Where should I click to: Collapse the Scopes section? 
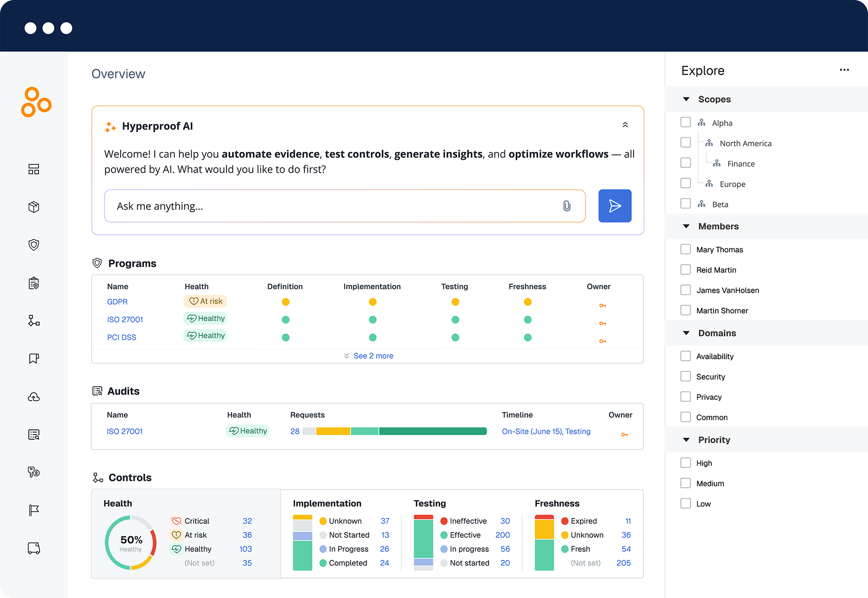tap(686, 99)
